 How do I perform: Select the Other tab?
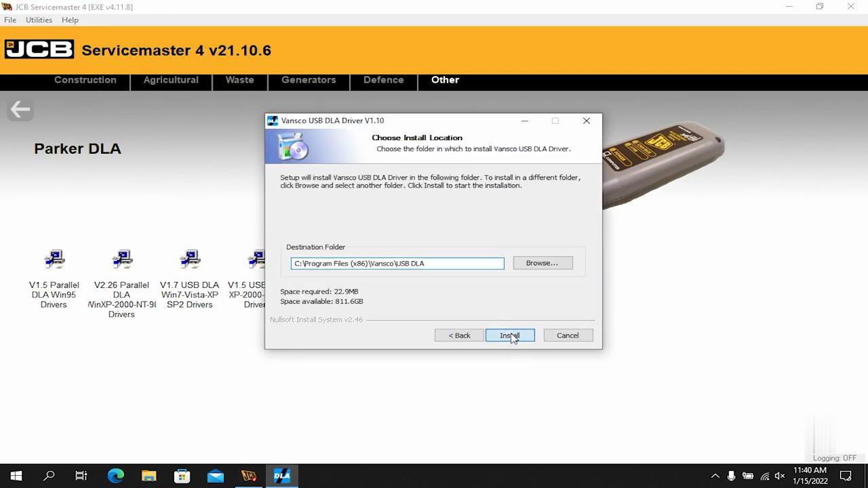point(445,80)
